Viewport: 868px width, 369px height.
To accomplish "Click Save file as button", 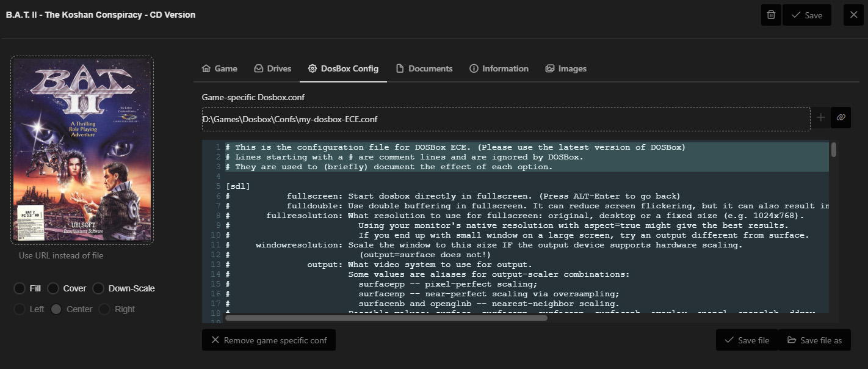I will [814, 340].
